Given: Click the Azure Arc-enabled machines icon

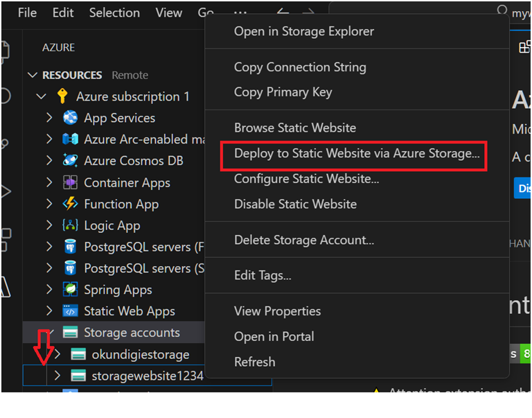Looking at the screenshot, I should click(70, 139).
